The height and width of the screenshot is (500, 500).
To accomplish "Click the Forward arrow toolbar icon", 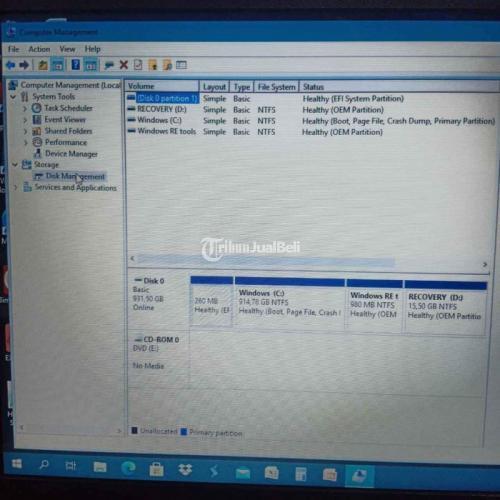I will pyautogui.click(x=24, y=65).
